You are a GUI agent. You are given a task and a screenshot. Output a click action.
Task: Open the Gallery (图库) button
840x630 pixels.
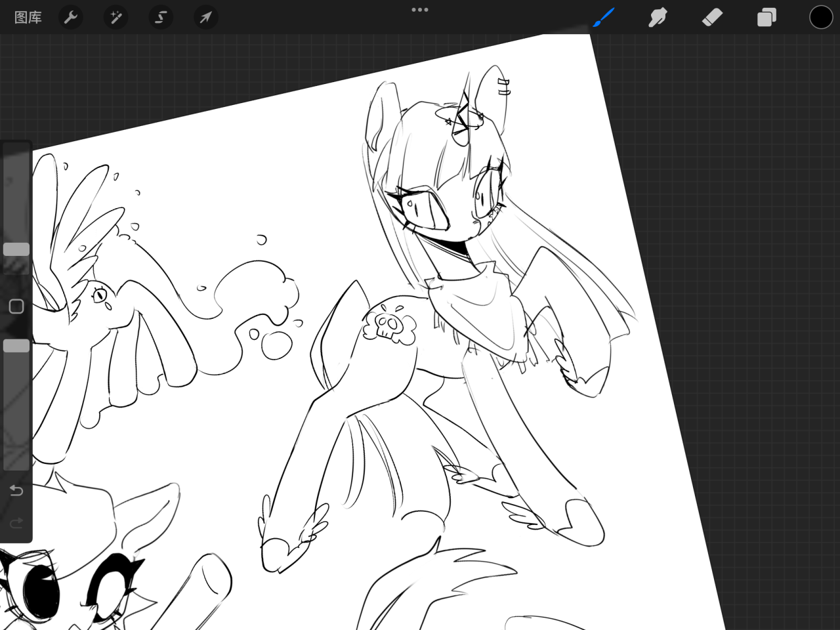pyautogui.click(x=28, y=18)
